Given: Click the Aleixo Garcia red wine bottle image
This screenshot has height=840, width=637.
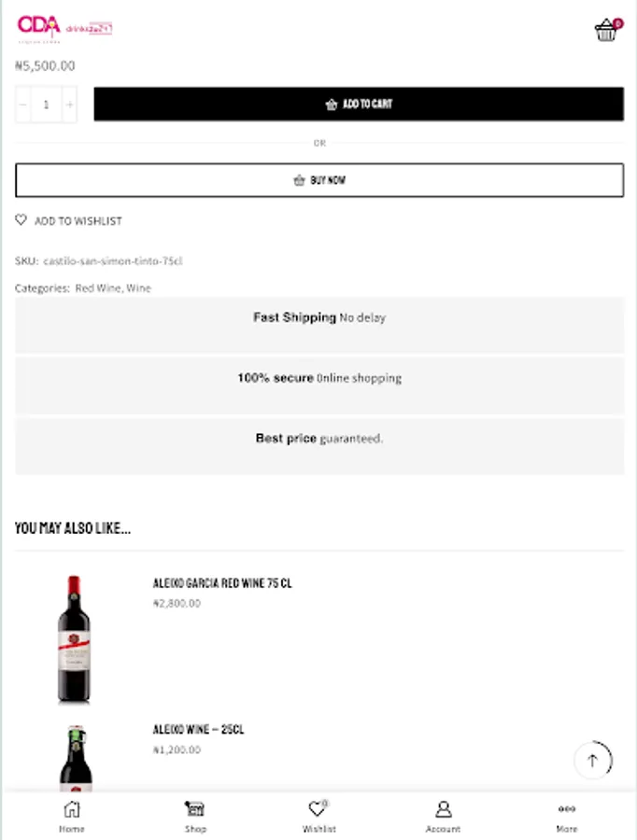Looking at the screenshot, I should coord(74,638).
